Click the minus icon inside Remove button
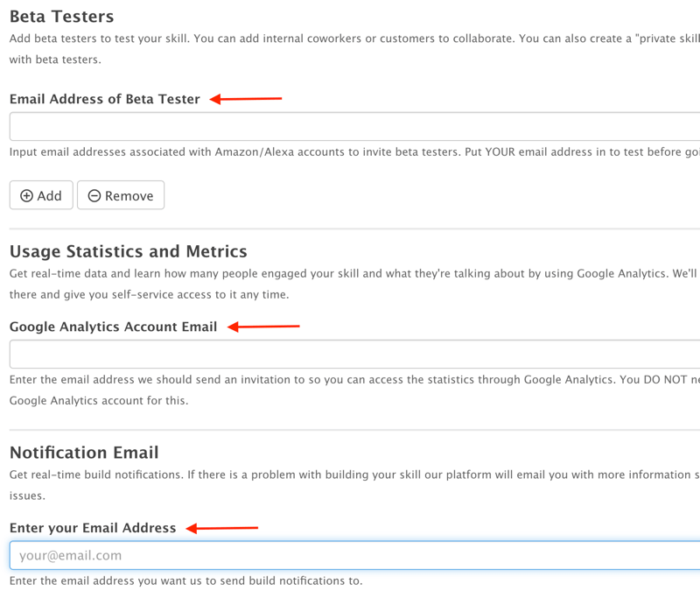This screenshot has height=598, width=700. [94, 195]
